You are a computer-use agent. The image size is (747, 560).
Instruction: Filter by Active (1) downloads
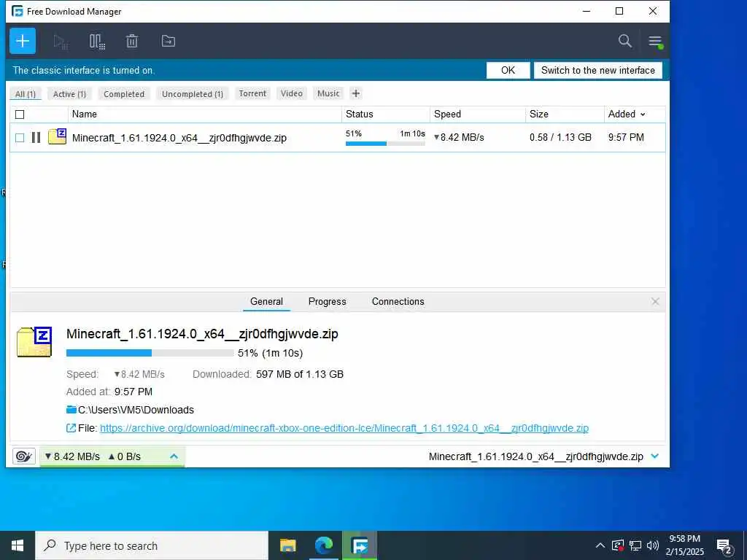[x=69, y=94]
